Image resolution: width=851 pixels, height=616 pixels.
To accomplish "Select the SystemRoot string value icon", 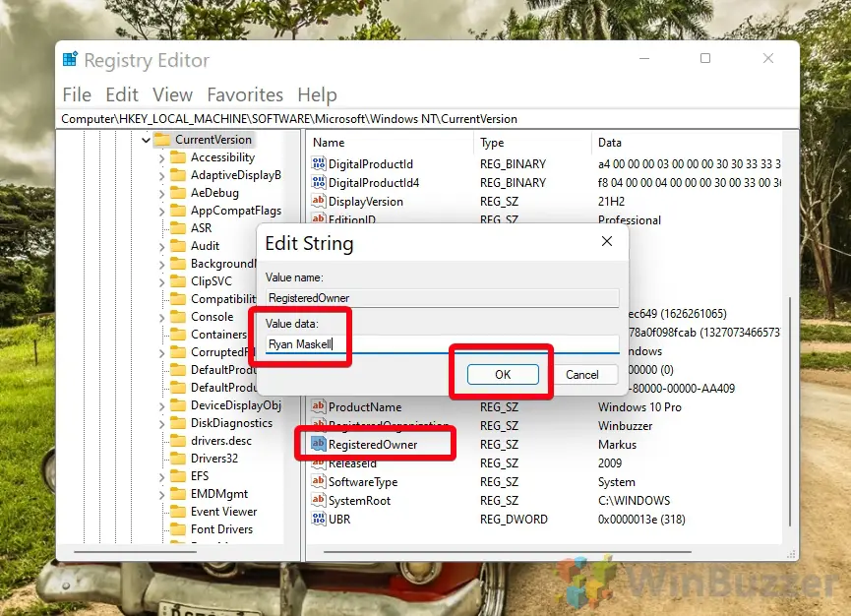I will (x=318, y=501).
